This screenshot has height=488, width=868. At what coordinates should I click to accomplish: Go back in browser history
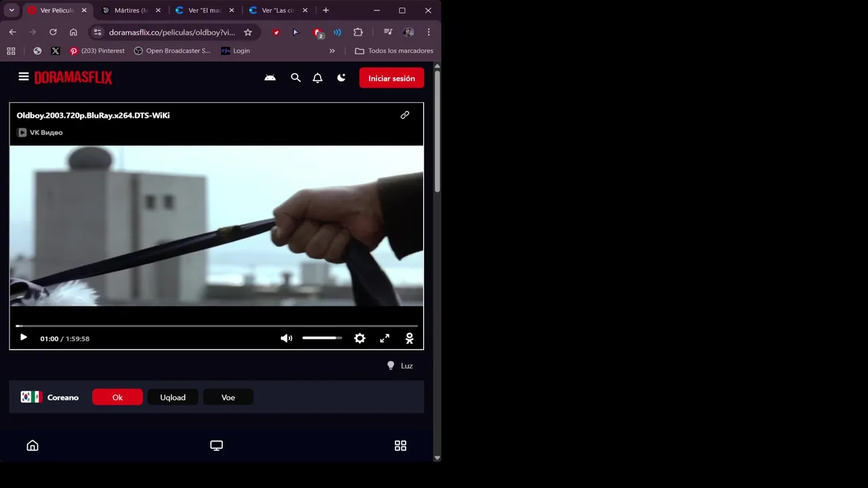12,32
